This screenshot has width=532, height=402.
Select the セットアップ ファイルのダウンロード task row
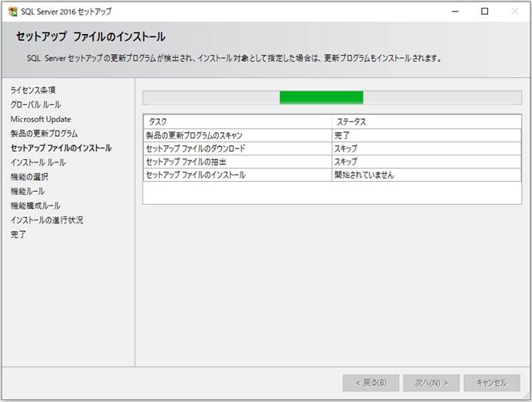click(332, 148)
